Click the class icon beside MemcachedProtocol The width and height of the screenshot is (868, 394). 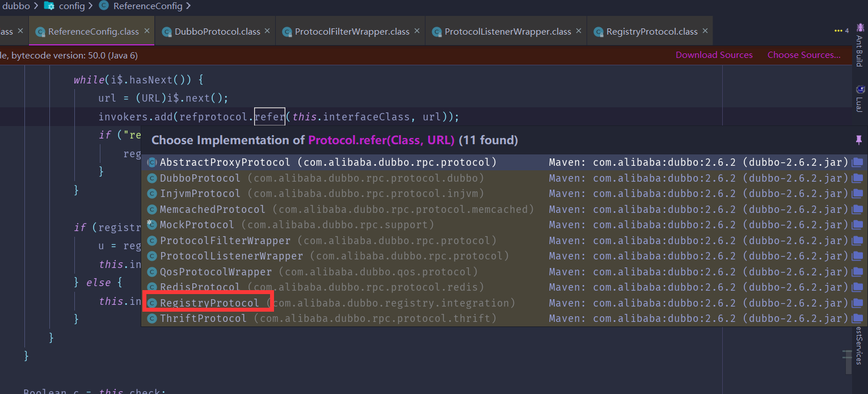[152, 209]
